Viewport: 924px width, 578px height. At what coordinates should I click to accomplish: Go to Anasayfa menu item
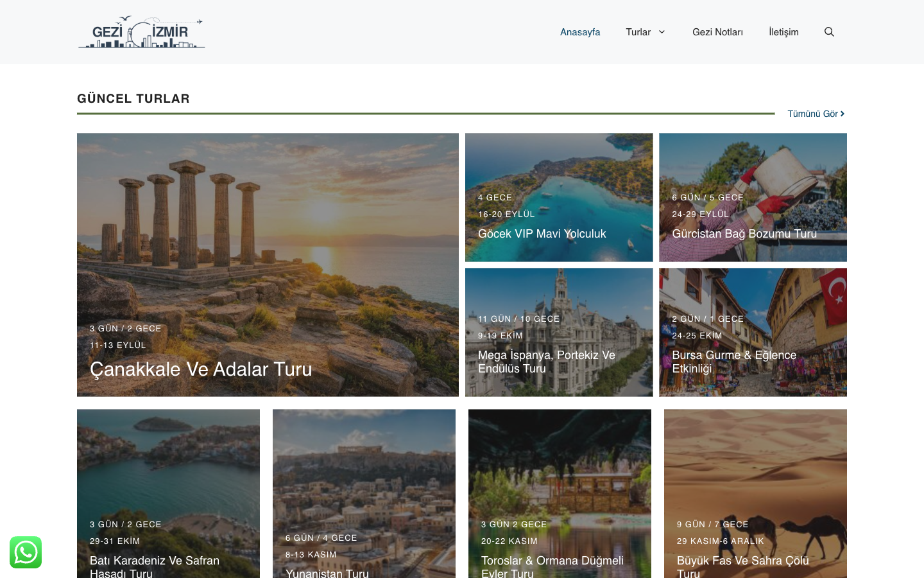click(x=580, y=32)
